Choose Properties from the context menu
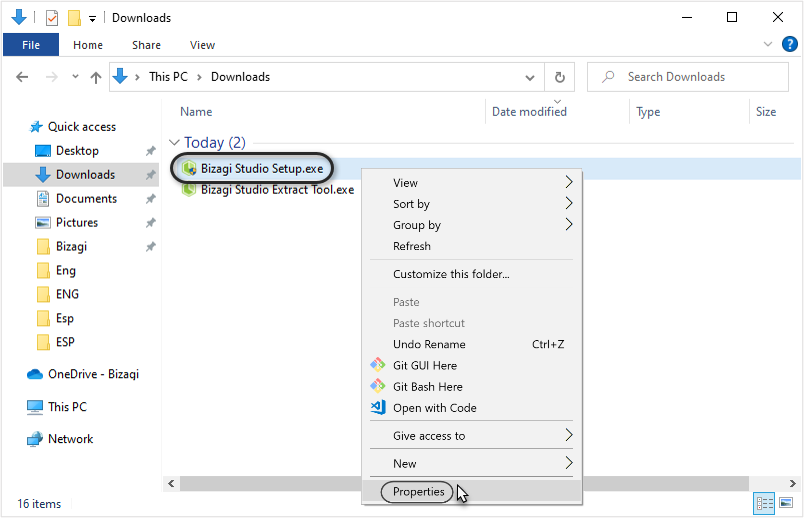804x518 pixels. [472, 491]
